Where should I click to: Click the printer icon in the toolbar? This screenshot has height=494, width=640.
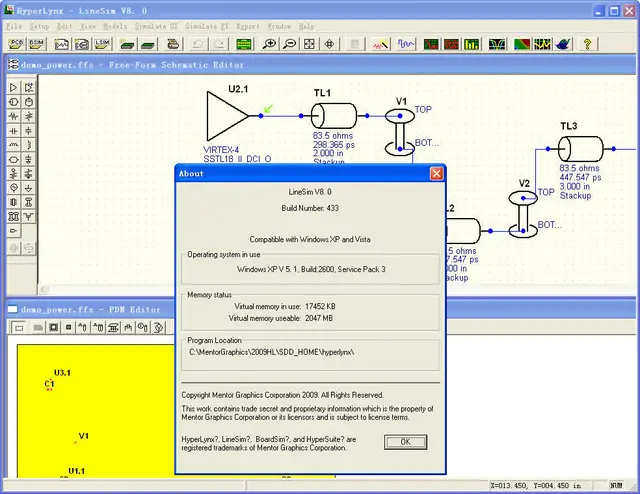tap(173, 44)
